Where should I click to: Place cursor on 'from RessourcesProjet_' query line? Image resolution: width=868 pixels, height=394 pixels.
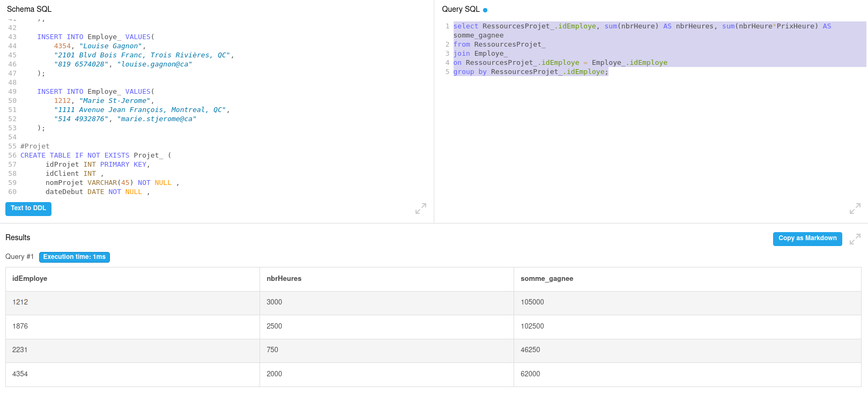(499, 44)
